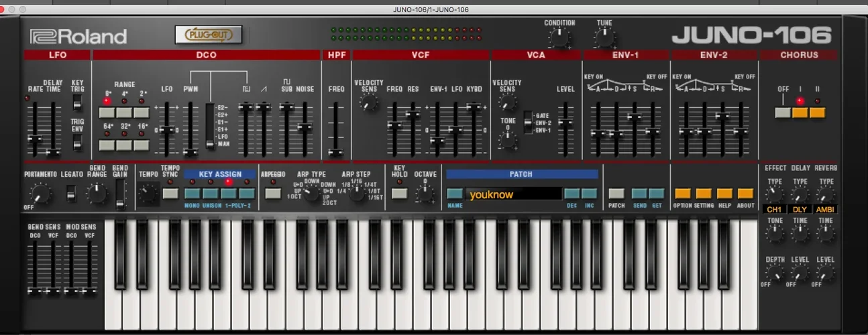Select the 2' range button in DCO
868x335 pixels.
pyautogui.click(x=141, y=112)
